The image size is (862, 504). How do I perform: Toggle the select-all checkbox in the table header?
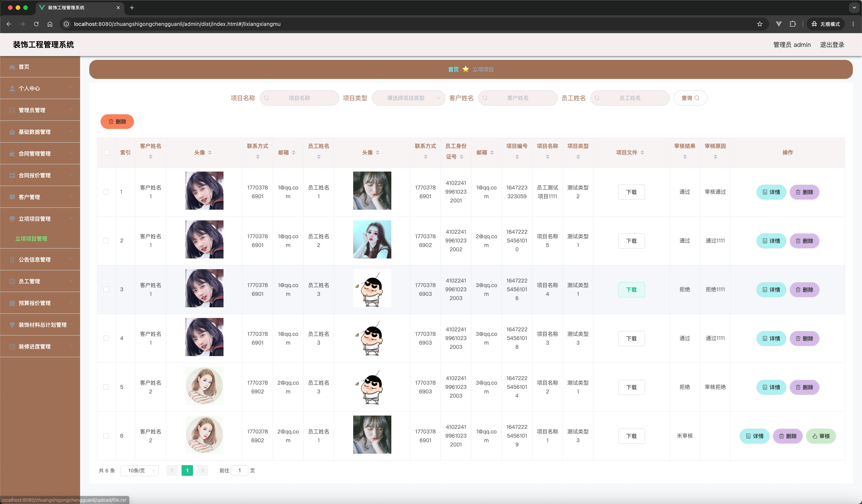(107, 152)
